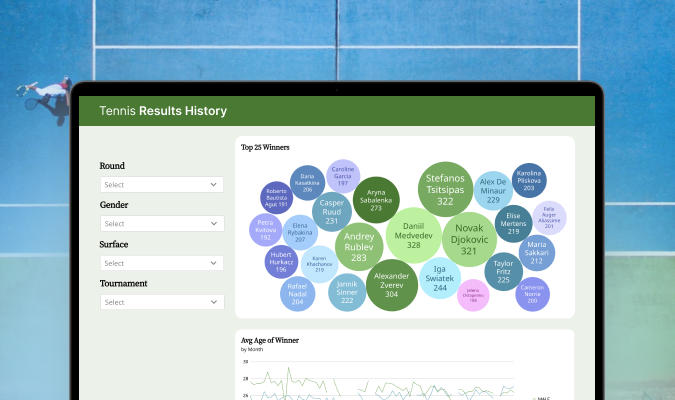Image resolution: width=675 pixels, height=400 pixels.
Task: Click the Caroline Garcia 197 bubble
Action: coord(343,176)
